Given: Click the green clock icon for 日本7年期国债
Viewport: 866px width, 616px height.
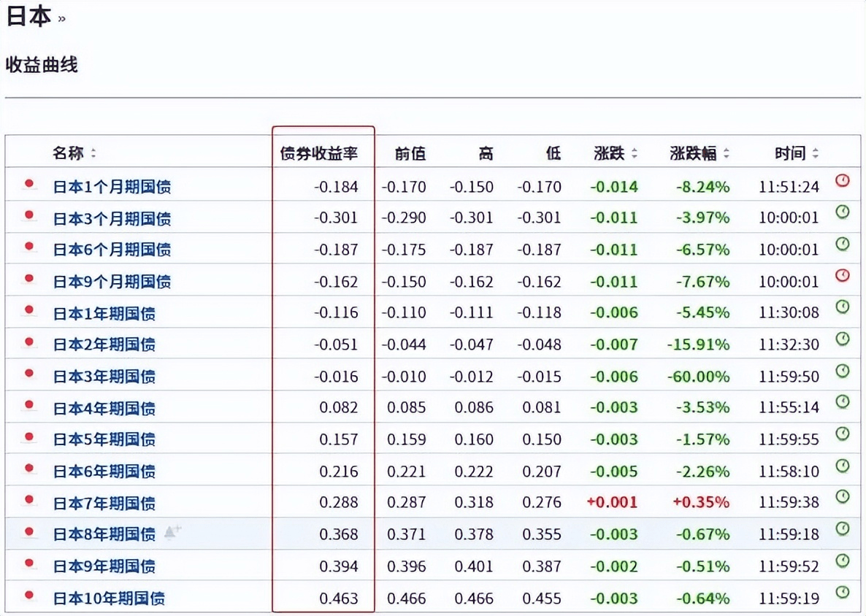Looking at the screenshot, I should [x=843, y=496].
